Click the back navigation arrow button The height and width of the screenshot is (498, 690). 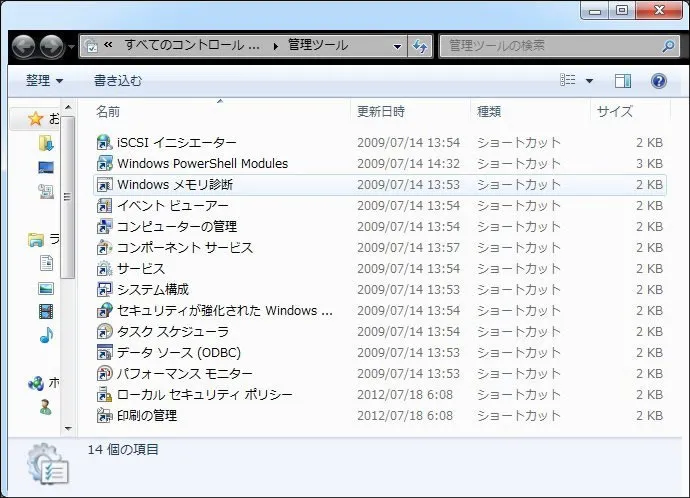tap(23, 47)
